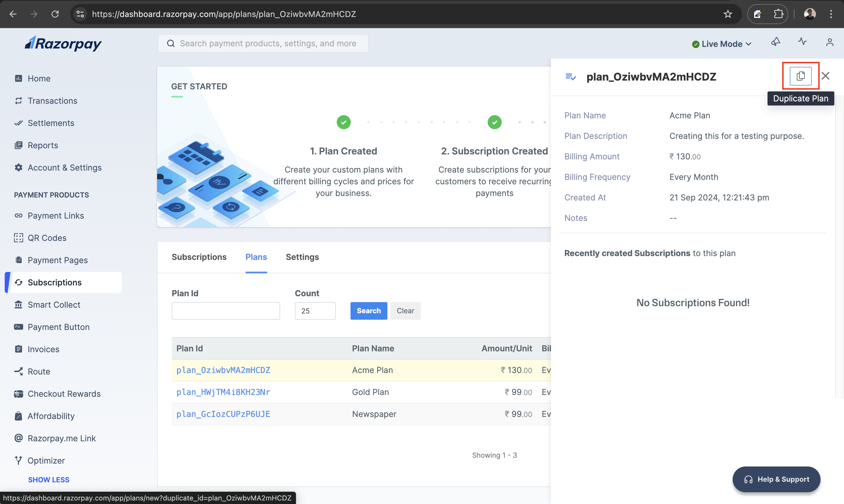Click the '2. Subscription Created' step heading

pyautogui.click(x=494, y=151)
